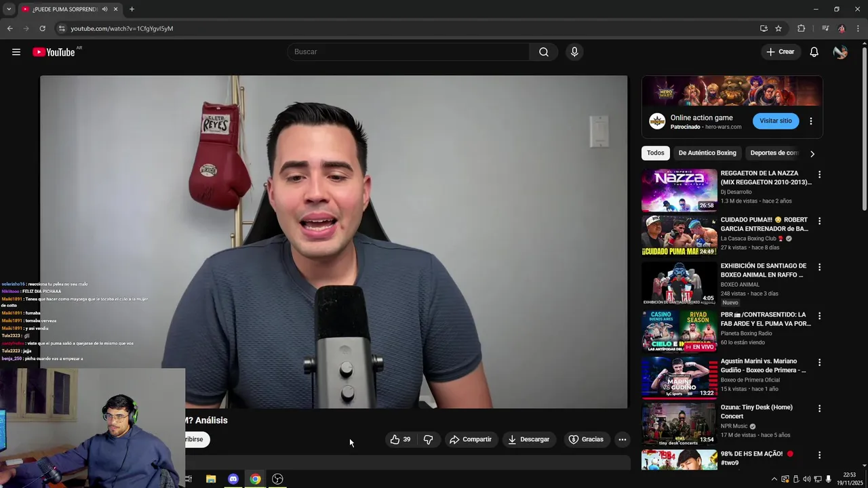Install app icon in address bar
Screen dimensions: 868x488
(x=764, y=28)
